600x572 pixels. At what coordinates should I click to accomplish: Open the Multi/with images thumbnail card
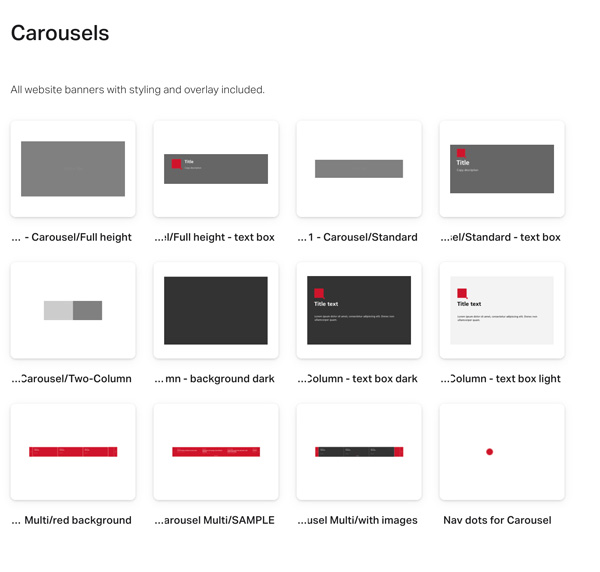click(359, 452)
